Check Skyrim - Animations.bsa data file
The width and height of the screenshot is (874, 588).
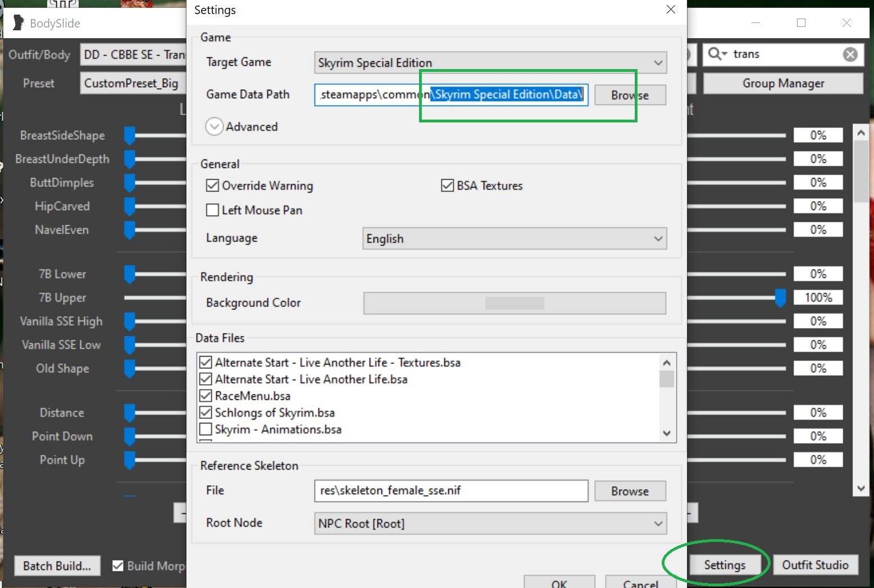[x=206, y=430]
